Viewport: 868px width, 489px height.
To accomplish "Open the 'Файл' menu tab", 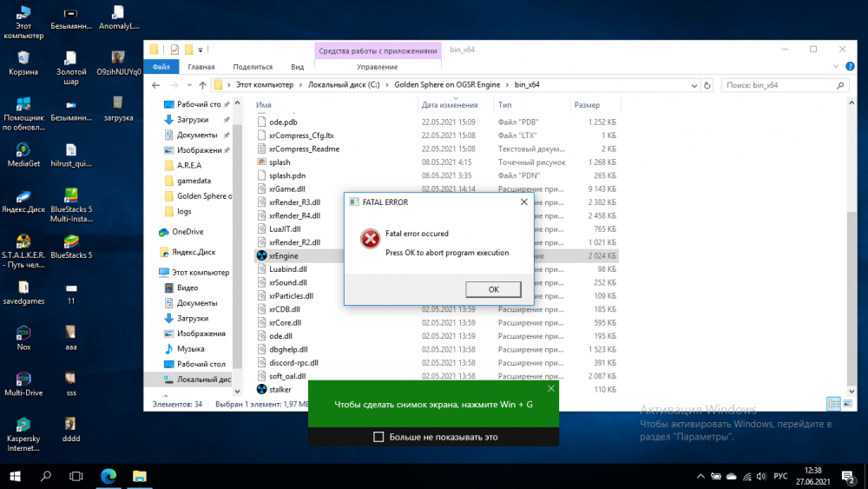I will pyautogui.click(x=161, y=67).
